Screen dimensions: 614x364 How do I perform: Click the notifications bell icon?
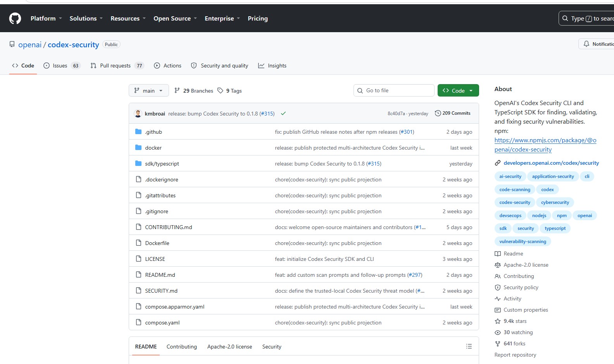[586, 44]
